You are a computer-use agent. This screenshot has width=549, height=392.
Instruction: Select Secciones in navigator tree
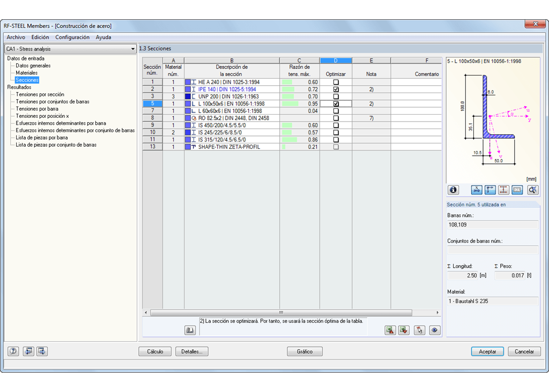27,80
